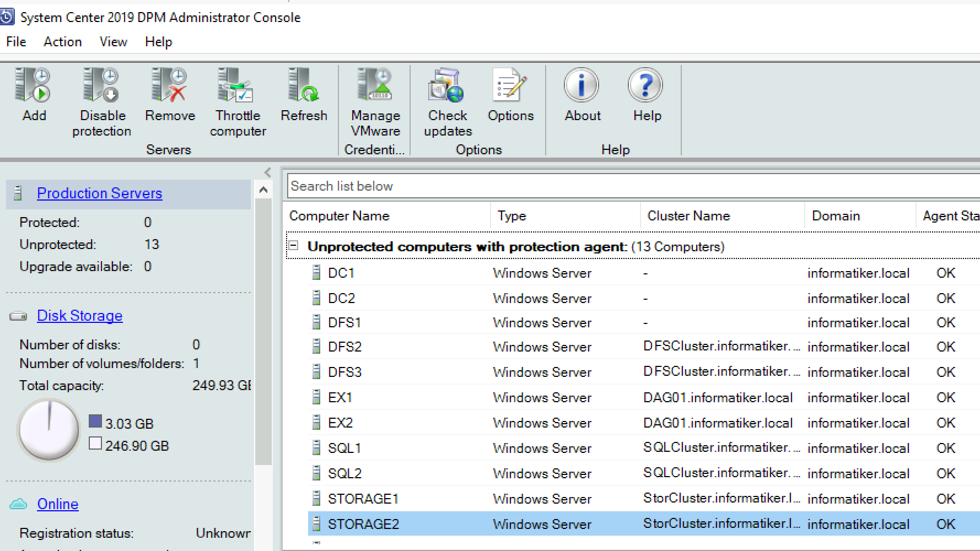Open the Action menu

coord(63,42)
